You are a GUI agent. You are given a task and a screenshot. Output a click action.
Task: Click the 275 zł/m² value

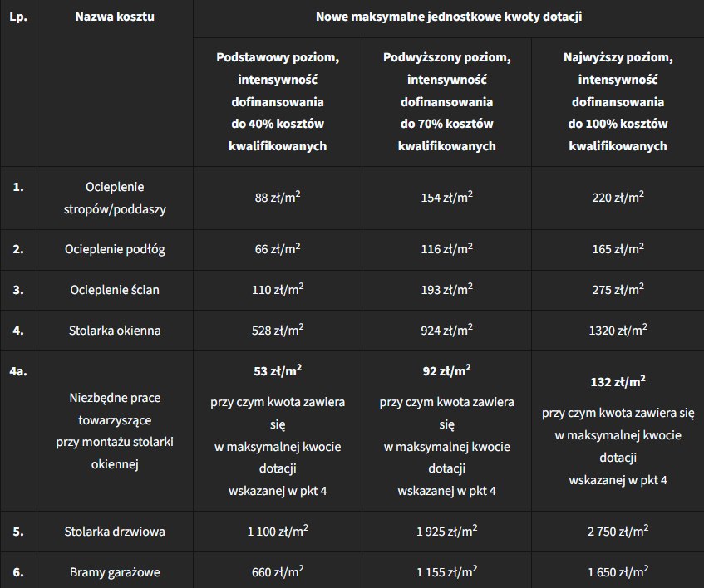(618, 289)
